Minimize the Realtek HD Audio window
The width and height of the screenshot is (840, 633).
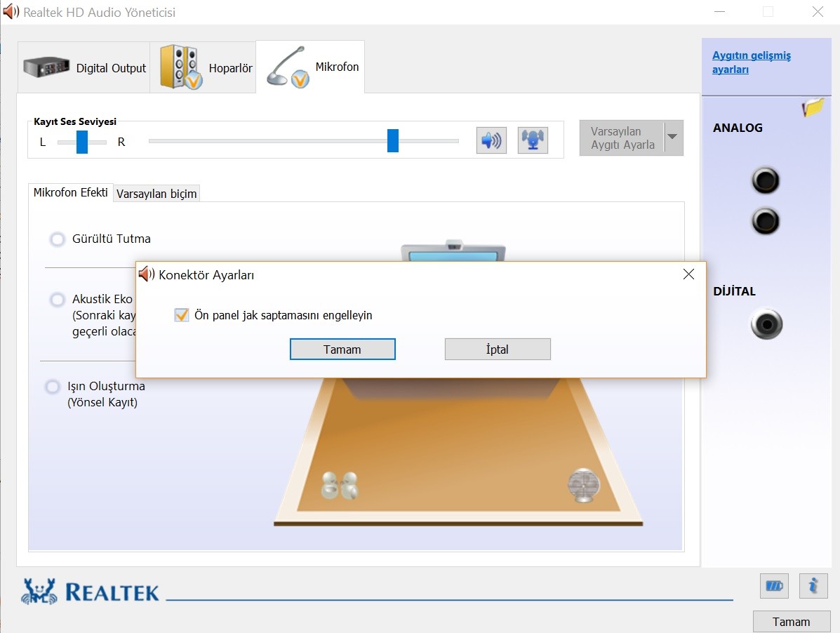tap(719, 12)
